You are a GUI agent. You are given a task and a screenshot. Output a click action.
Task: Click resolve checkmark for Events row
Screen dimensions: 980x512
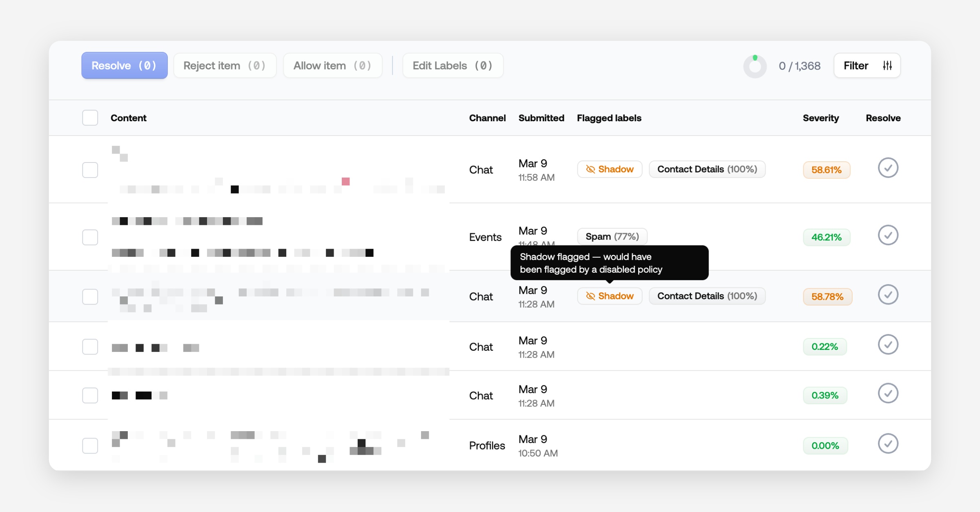[x=888, y=235]
